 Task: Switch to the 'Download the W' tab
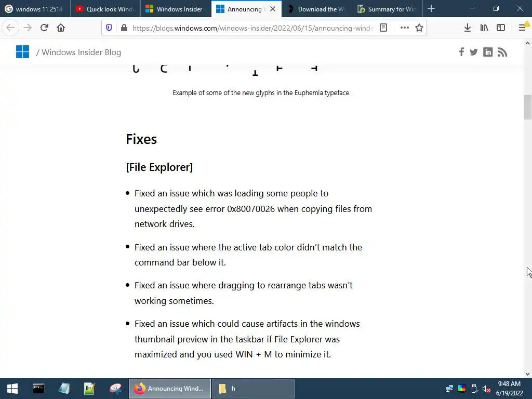click(x=317, y=9)
